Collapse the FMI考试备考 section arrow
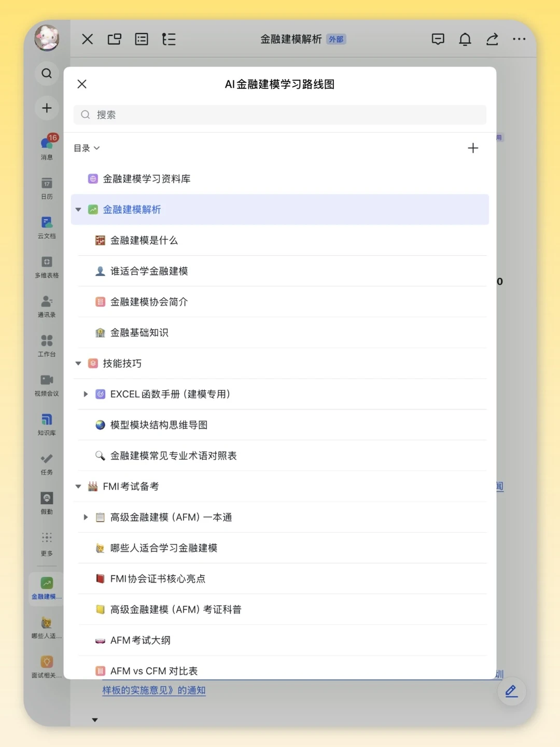The image size is (560, 747). [x=78, y=487]
